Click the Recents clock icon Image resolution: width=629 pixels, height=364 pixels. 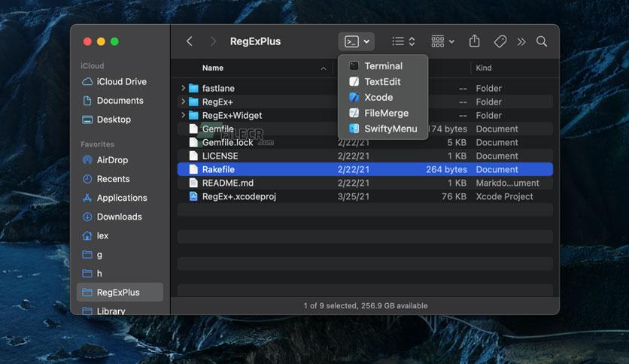tap(87, 179)
